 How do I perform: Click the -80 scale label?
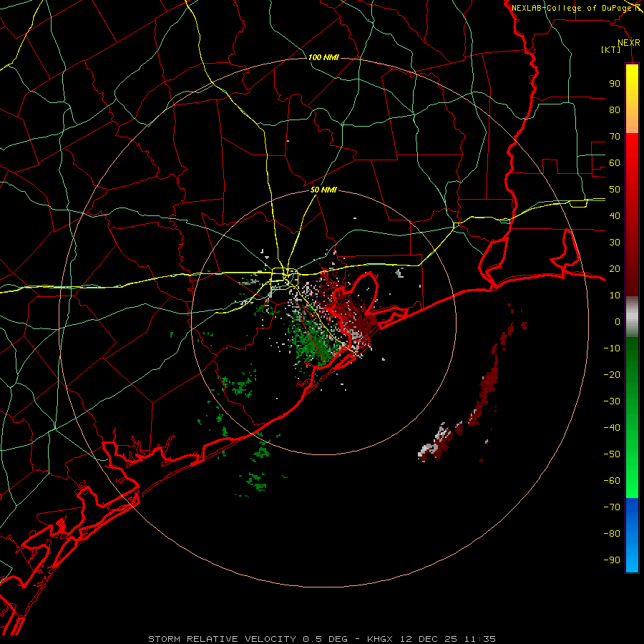click(612, 534)
